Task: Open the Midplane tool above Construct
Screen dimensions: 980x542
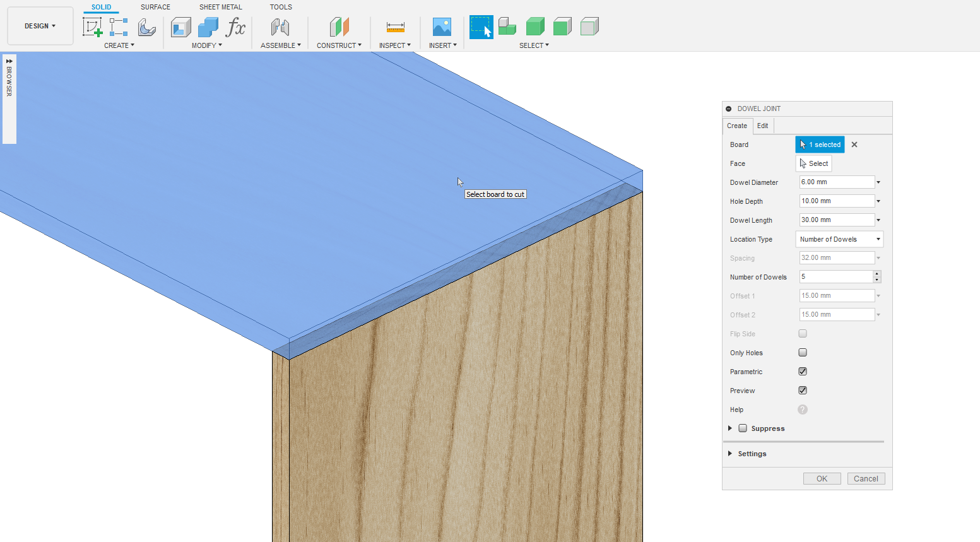Action: tap(339, 27)
